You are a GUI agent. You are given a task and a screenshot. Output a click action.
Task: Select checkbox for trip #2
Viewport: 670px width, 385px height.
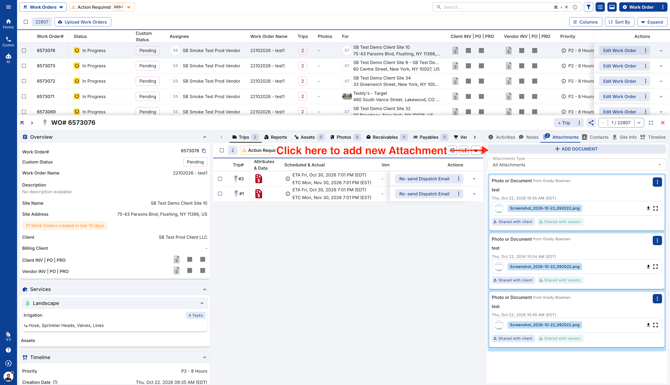220,179
